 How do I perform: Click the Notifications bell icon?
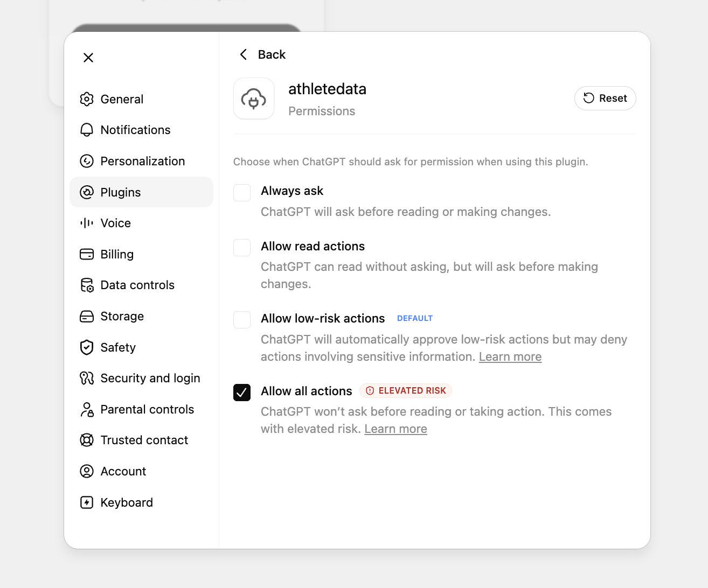click(87, 130)
